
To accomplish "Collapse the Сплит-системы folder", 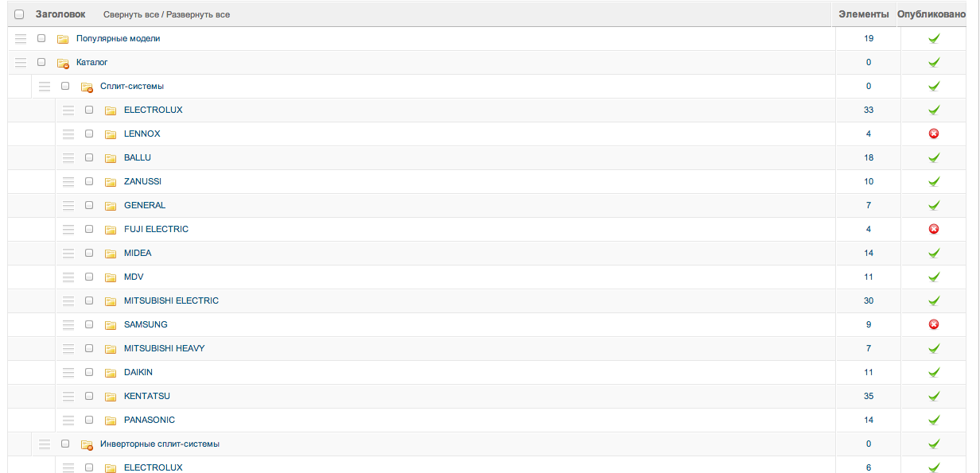I will (x=87, y=87).
